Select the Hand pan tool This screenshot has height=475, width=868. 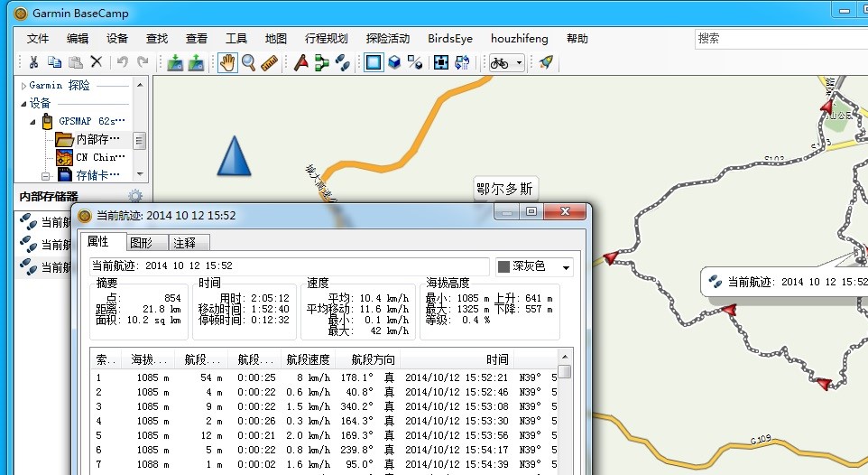pos(227,62)
